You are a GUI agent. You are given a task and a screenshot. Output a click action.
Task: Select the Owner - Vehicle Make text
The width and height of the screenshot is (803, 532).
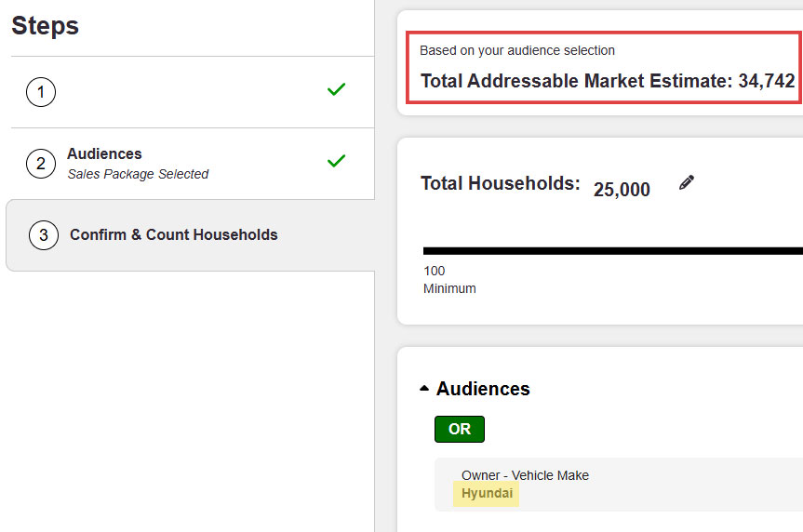(x=525, y=475)
